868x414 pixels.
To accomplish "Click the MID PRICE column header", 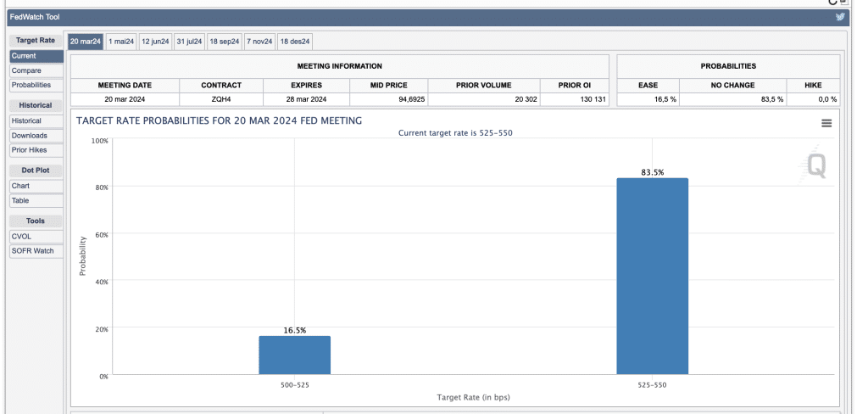I will point(388,86).
